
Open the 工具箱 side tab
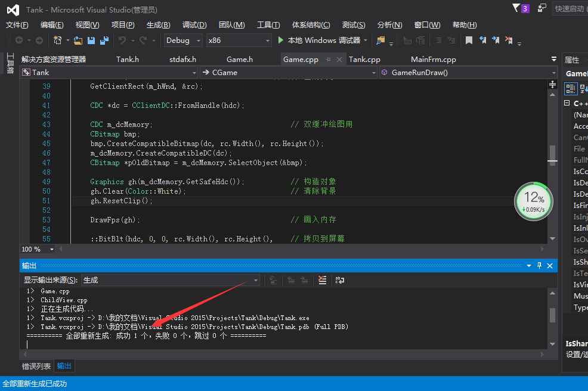(10, 63)
